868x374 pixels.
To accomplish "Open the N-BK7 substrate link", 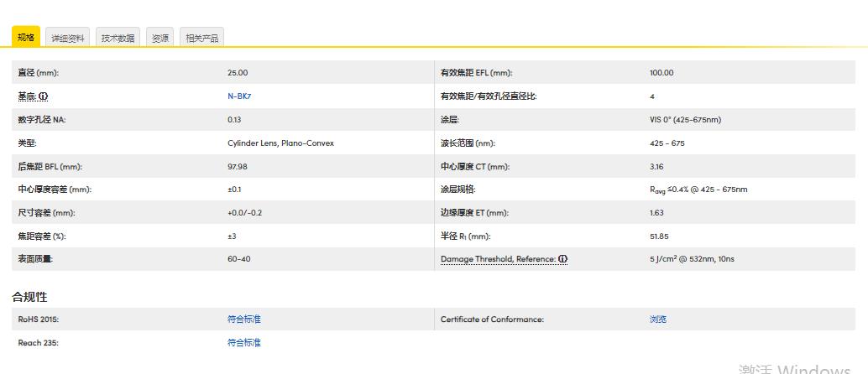I will 239,96.
